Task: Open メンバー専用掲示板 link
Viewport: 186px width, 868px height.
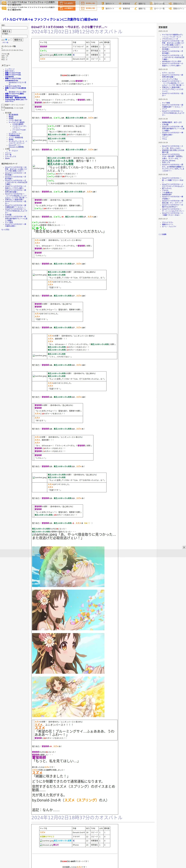Action: coord(16,137)
